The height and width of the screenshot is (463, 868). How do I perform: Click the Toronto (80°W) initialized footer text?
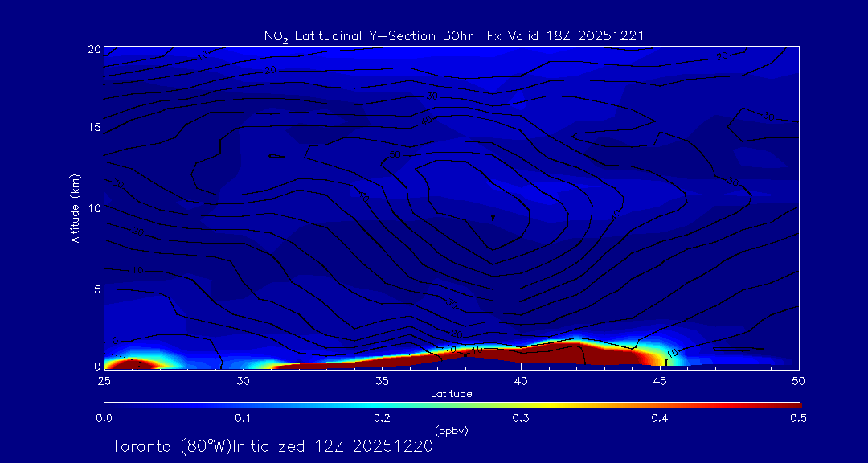(x=272, y=446)
